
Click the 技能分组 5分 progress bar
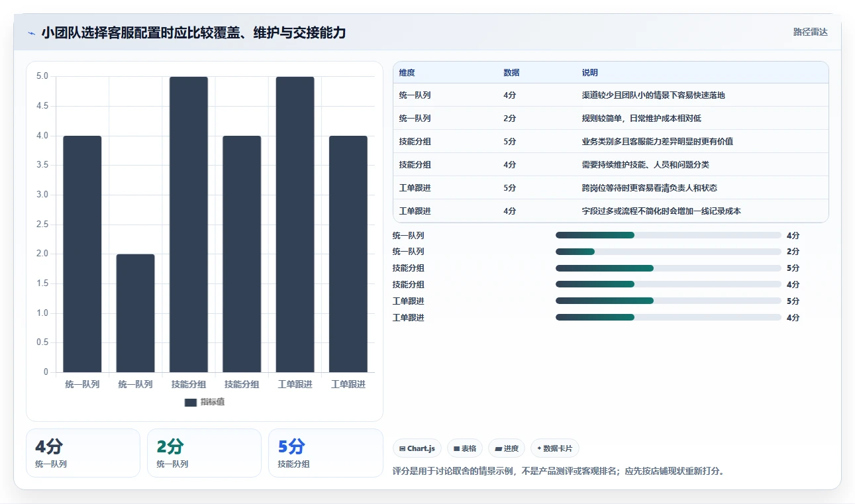pos(669,268)
